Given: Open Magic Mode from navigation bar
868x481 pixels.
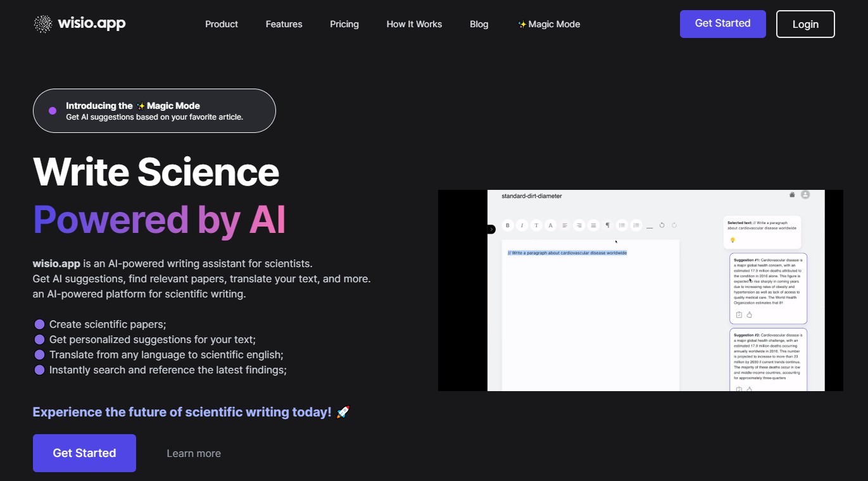Looking at the screenshot, I should pyautogui.click(x=549, y=24).
